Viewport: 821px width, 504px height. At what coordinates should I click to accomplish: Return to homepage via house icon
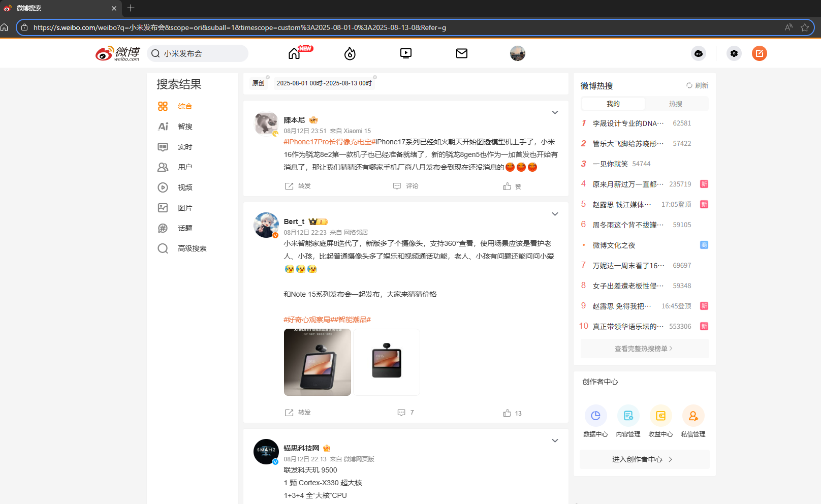coord(294,53)
